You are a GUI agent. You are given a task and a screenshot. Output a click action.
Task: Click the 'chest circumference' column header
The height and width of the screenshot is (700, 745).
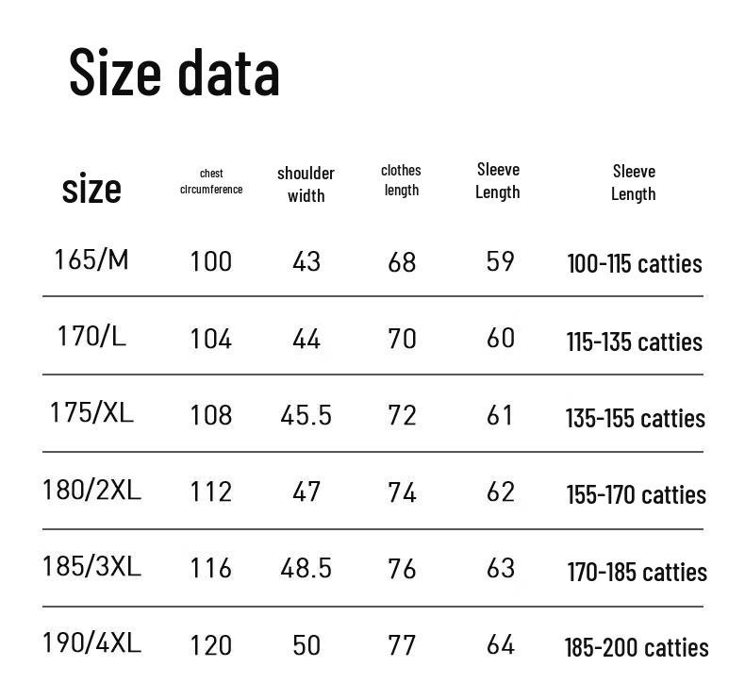coord(211,181)
